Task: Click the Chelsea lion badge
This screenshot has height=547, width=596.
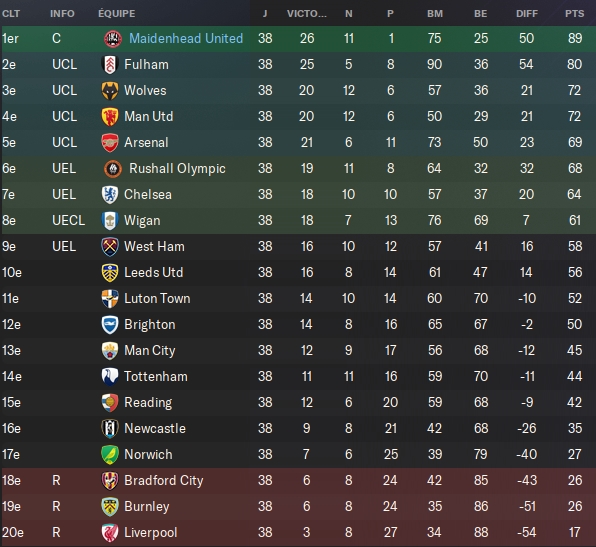Action: pyautogui.click(x=110, y=195)
